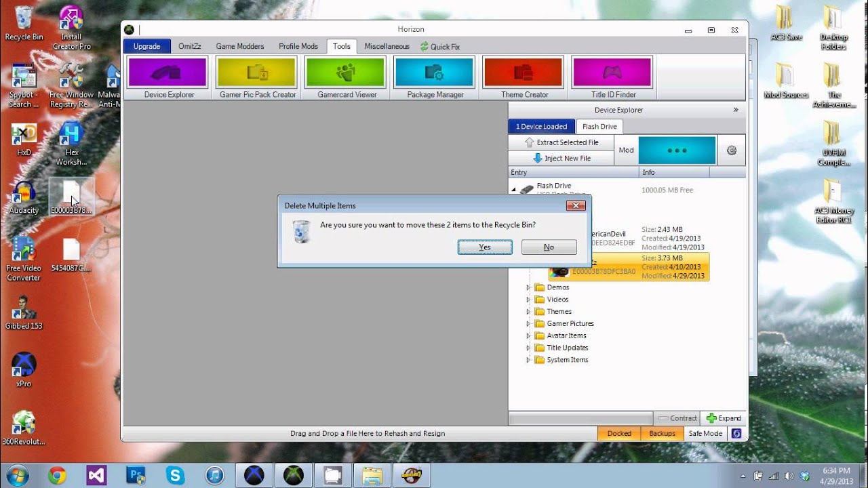
Task: Open the Windows Start menu
Action: pyautogui.click(x=18, y=475)
